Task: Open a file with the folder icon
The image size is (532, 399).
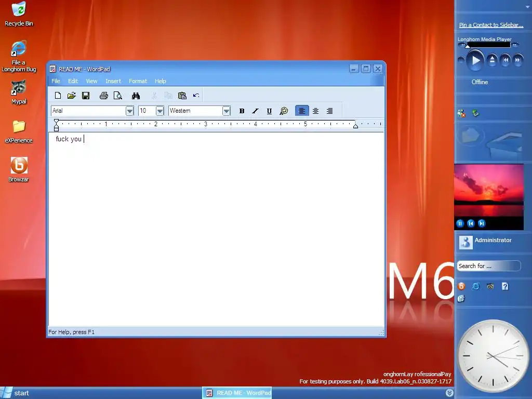Action: click(72, 96)
